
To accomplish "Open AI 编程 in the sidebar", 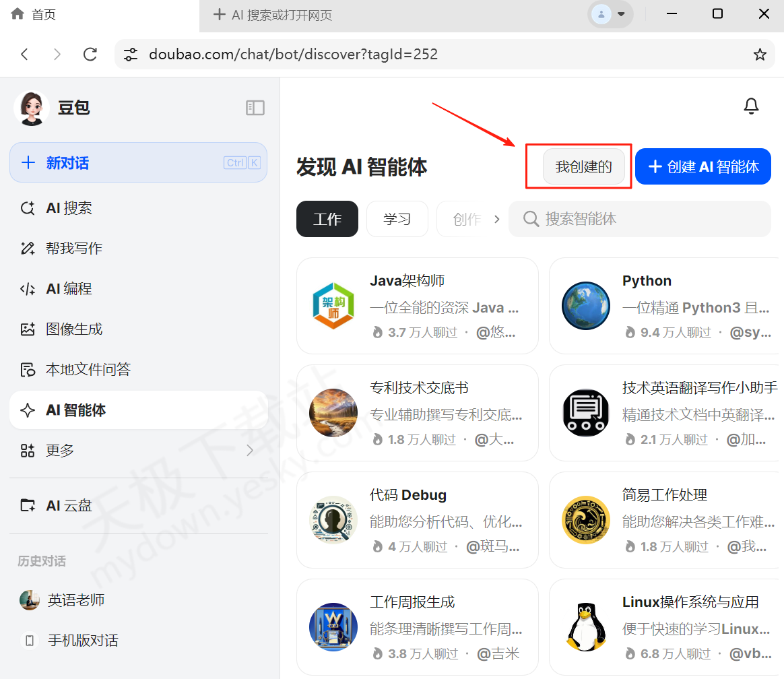I will point(138,288).
